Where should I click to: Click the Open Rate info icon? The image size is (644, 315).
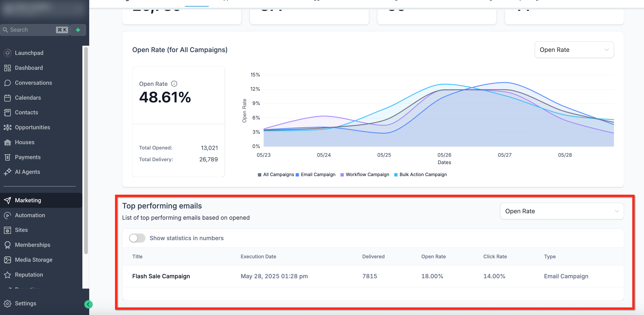(x=174, y=84)
